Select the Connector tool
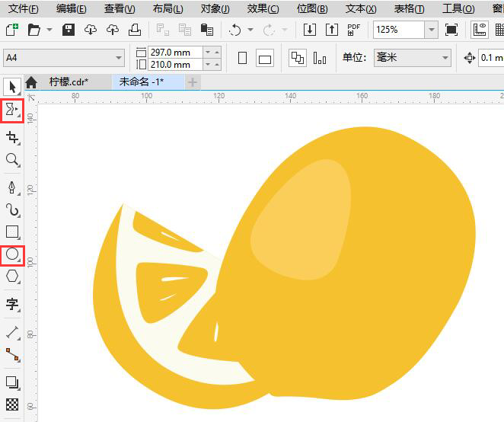This screenshot has width=504, height=422. (x=12, y=354)
